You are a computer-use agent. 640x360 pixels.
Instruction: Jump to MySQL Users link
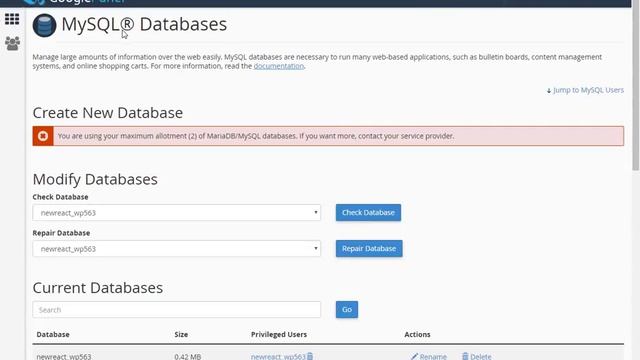(x=585, y=90)
